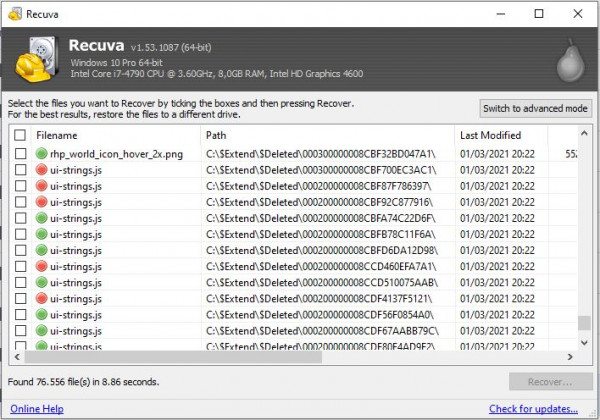Screen dimensions: 600x420
Task: Click the status text 'Found 76.556 file(s) in 8.86 seconds.'
Action: coord(83,382)
